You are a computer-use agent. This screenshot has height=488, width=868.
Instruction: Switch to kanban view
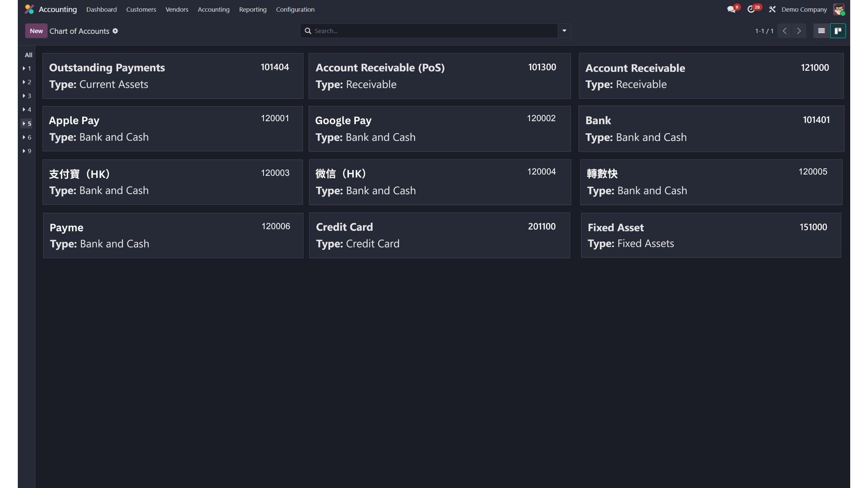(837, 31)
